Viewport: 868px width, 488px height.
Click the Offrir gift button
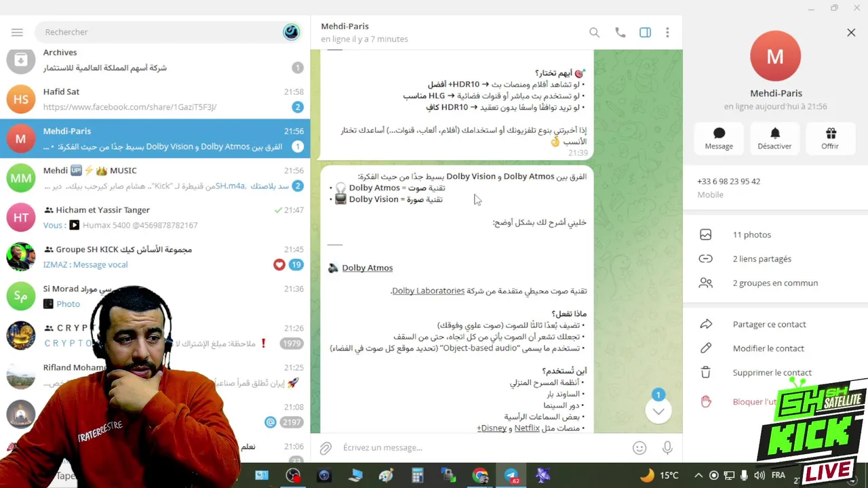pos(830,138)
